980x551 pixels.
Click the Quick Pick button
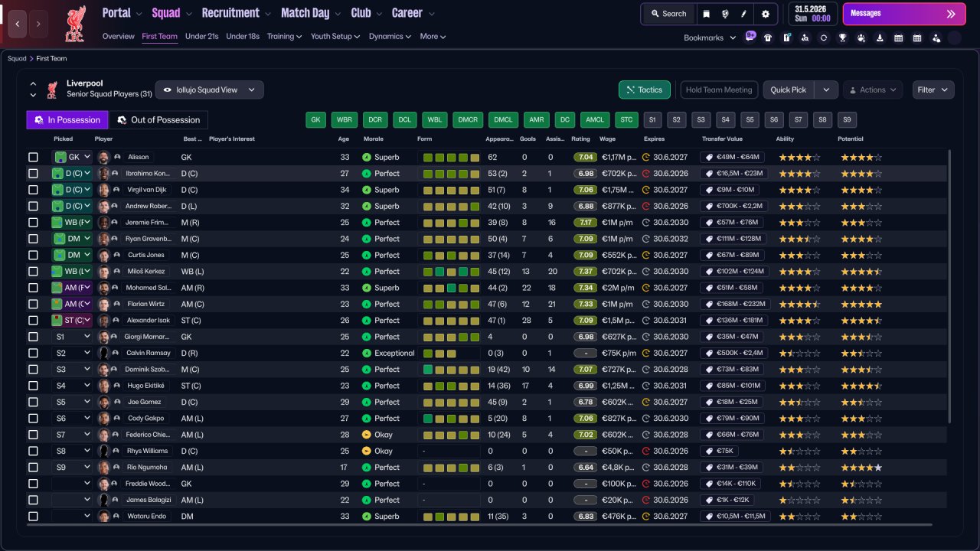click(x=789, y=90)
